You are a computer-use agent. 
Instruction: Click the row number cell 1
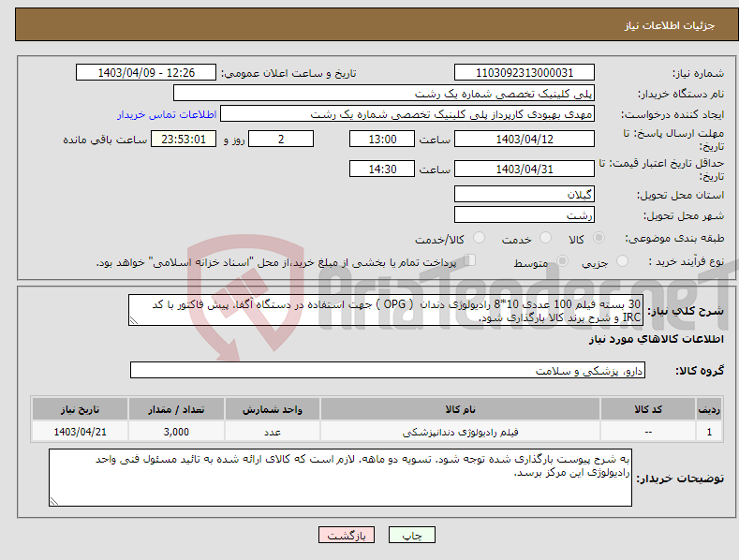pos(709,432)
